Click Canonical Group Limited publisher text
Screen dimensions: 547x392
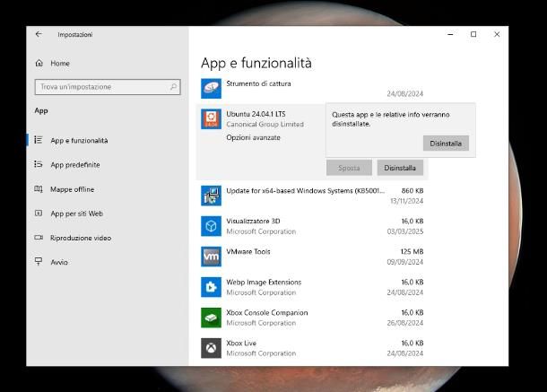coord(265,125)
